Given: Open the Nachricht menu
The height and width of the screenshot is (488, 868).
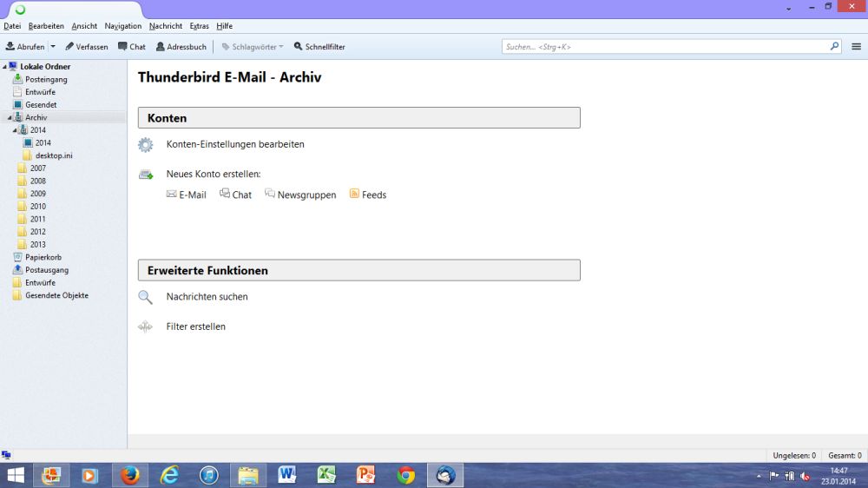Looking at the screenshot, I should point(166,26).
